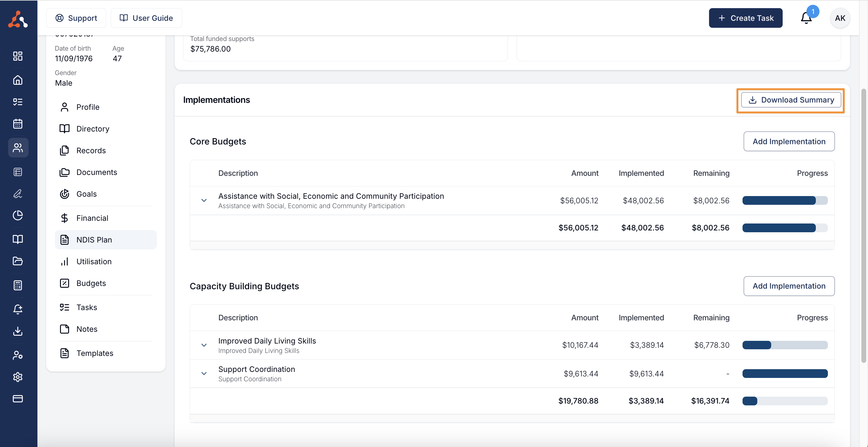The image size is (868, 447).
Task: Open the credit card billing icon
Action: [x=18, y=398]
